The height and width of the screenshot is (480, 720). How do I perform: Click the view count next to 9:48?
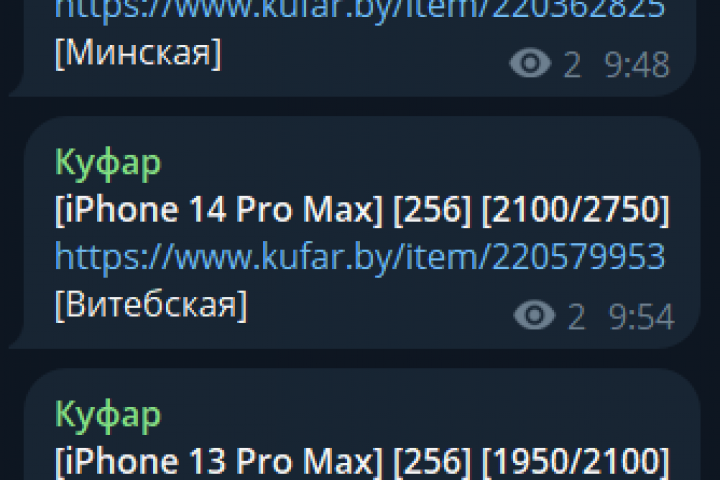pyautogui.click(x=572, y=65)
